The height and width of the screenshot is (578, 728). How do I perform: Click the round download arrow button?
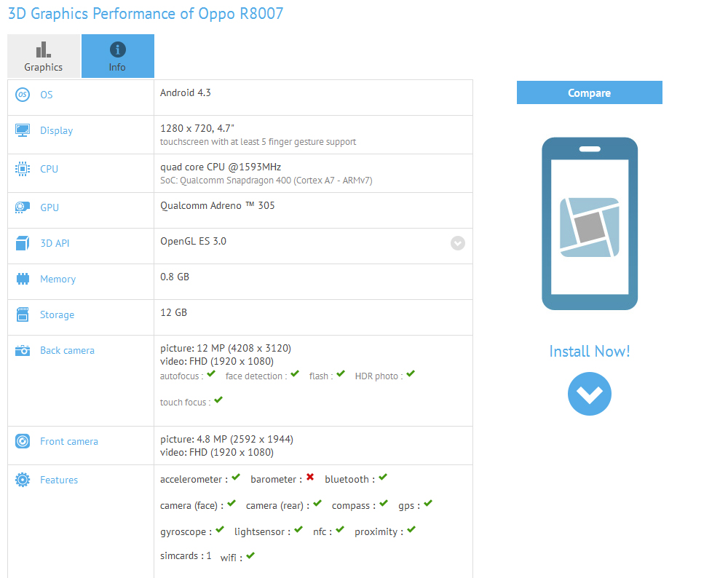[590, 394]
